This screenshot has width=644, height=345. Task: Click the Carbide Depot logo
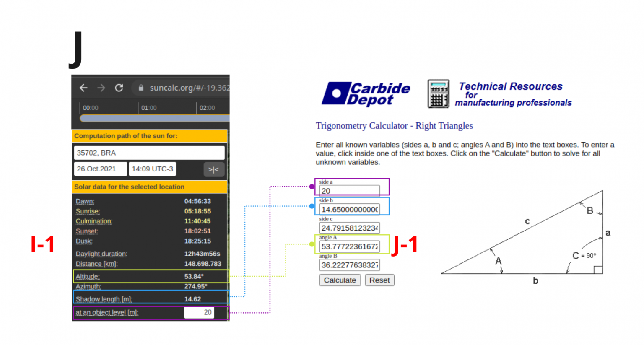click(366, 93)
